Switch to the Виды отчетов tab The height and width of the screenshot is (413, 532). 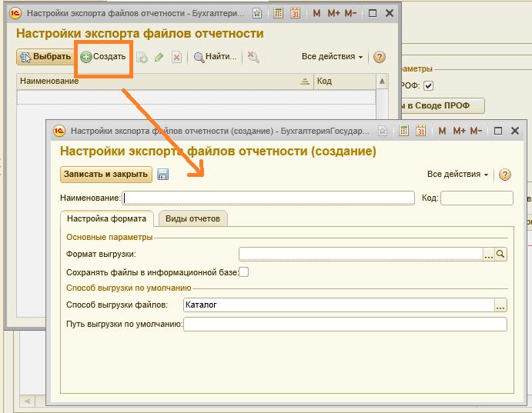[x=192, y=218]
